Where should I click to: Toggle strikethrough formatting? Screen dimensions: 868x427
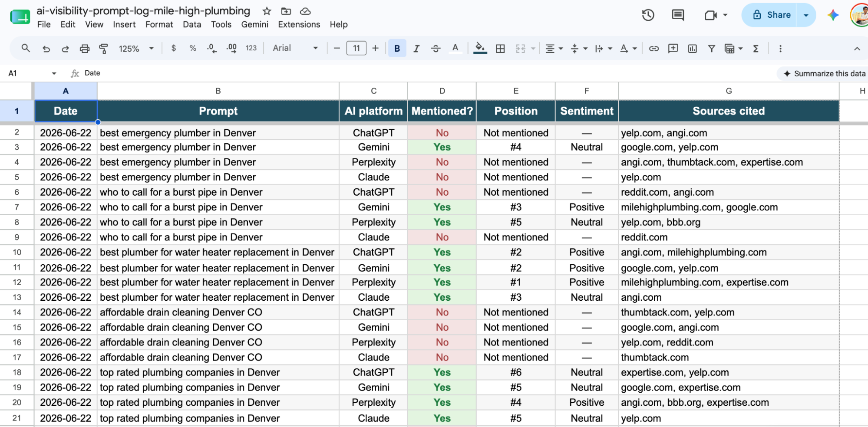[x=436, y=48]
